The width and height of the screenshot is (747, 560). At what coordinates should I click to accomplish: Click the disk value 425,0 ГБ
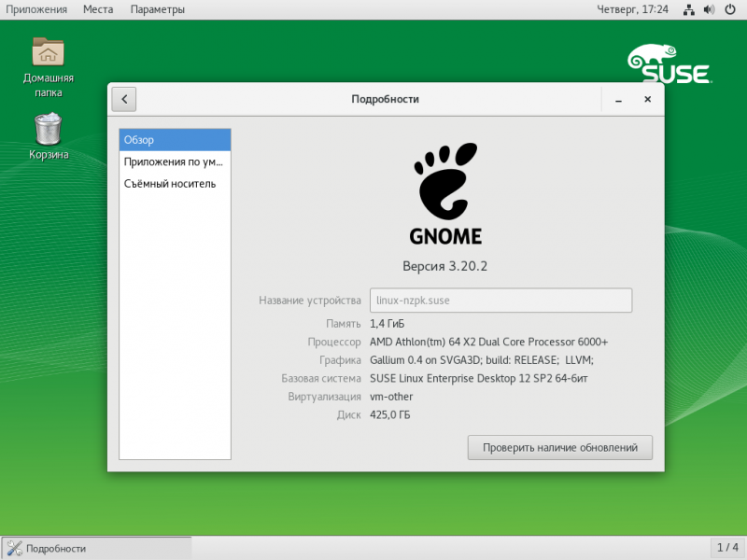point(389,414)
